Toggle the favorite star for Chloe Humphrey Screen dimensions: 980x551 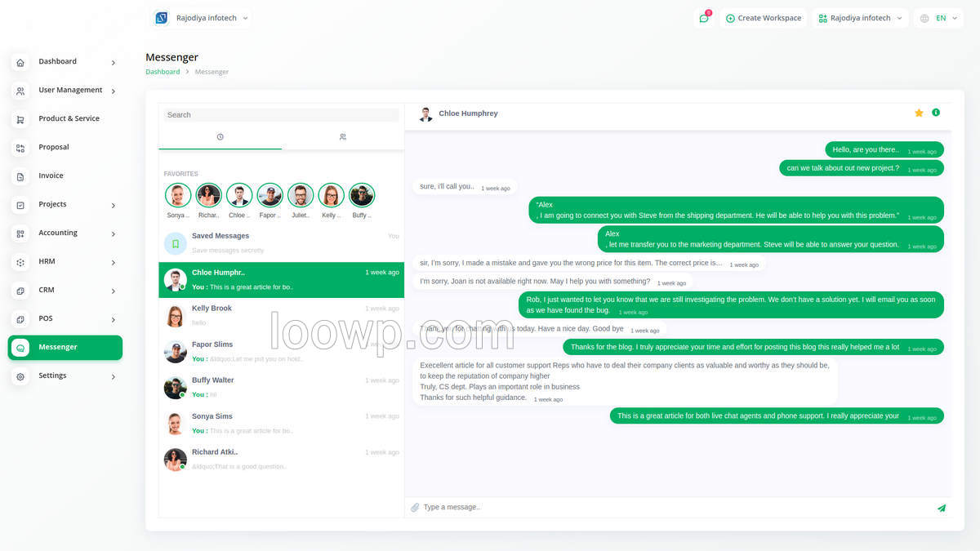tap(919, 113)
